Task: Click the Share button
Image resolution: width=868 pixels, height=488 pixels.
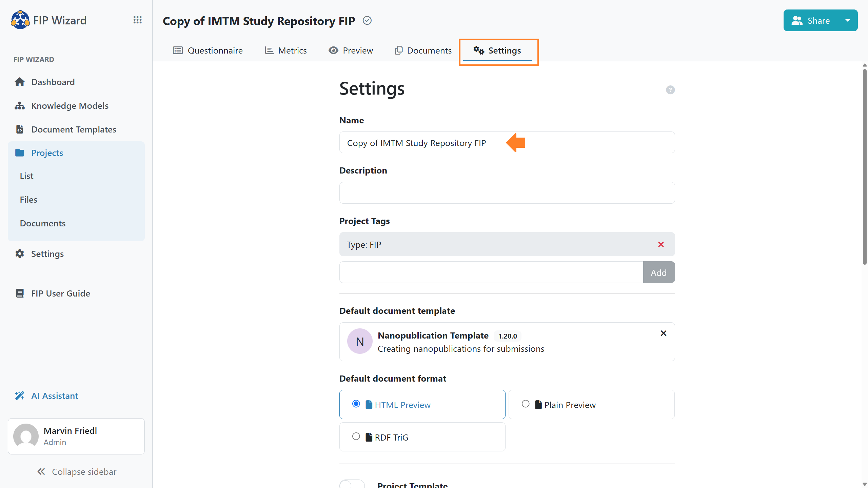Action: click(x=811, y=20)
